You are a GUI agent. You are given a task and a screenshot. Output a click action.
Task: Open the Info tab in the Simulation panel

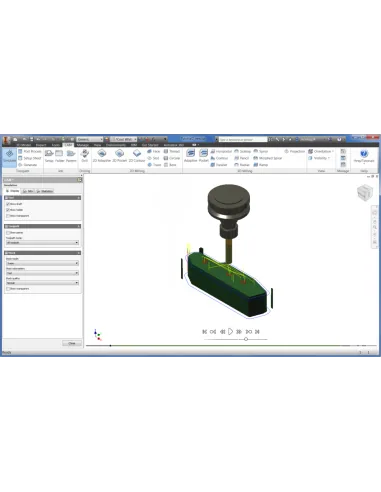(28, 191)
